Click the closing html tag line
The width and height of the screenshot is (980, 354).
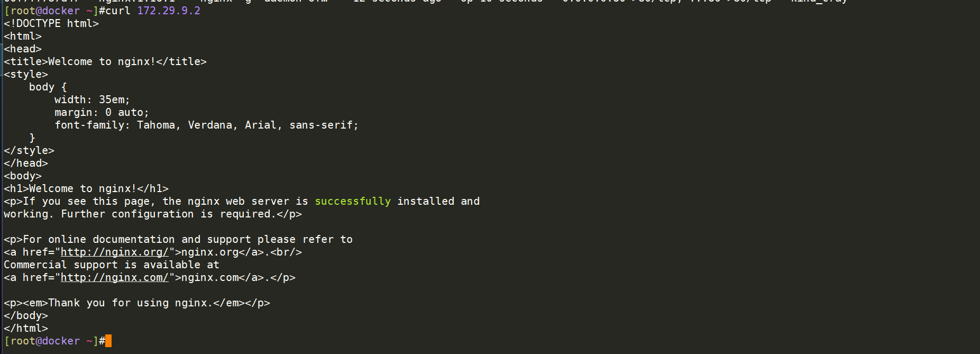click(26, 329)
